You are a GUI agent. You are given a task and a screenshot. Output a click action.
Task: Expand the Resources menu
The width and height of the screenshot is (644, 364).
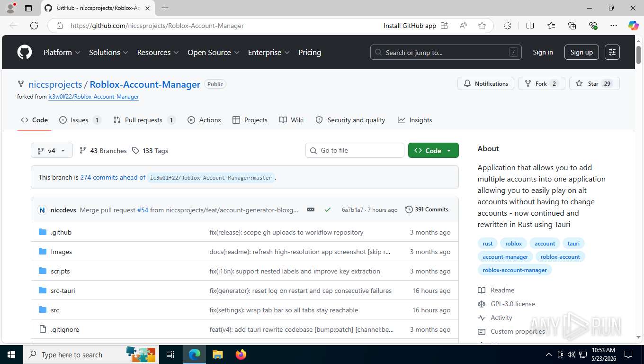158,52
